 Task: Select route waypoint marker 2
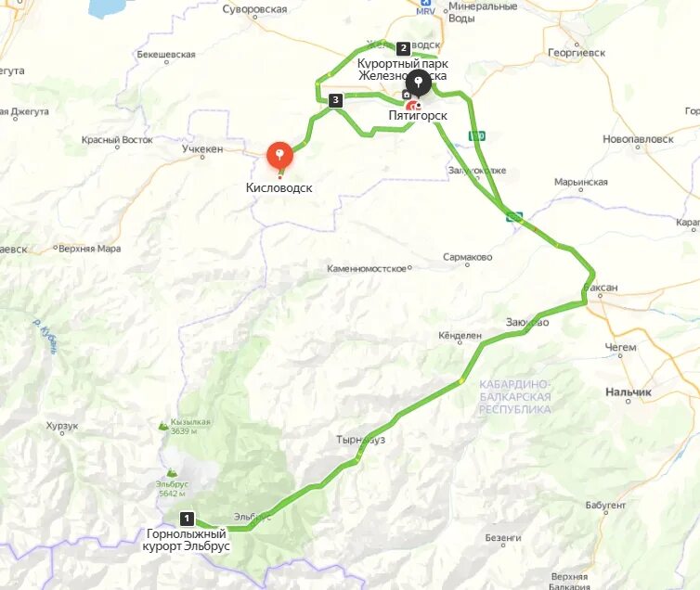tap(403, 48)
